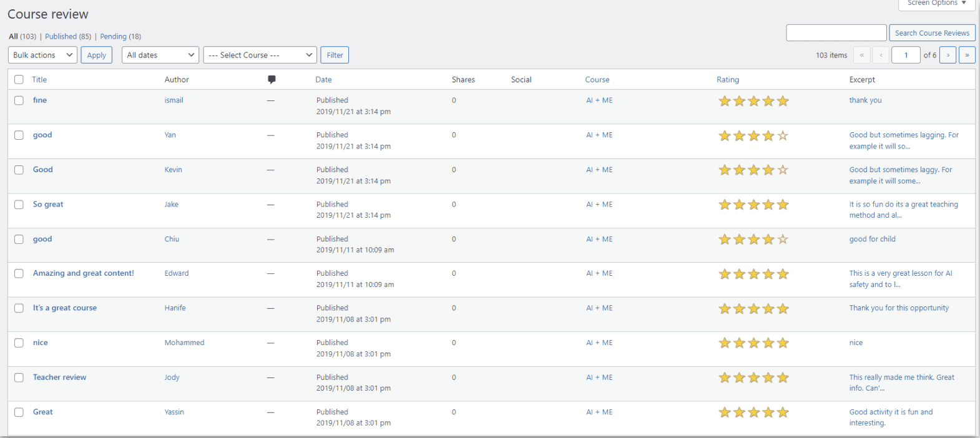
Task: Show All (103) reviews filter
Action: coord(22,36)
